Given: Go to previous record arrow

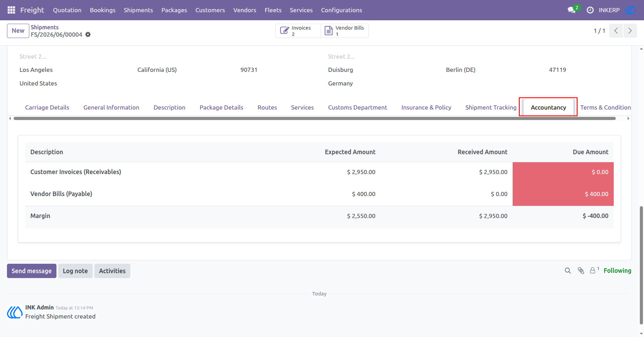Looking at the screenshot, I should [616, 31].
